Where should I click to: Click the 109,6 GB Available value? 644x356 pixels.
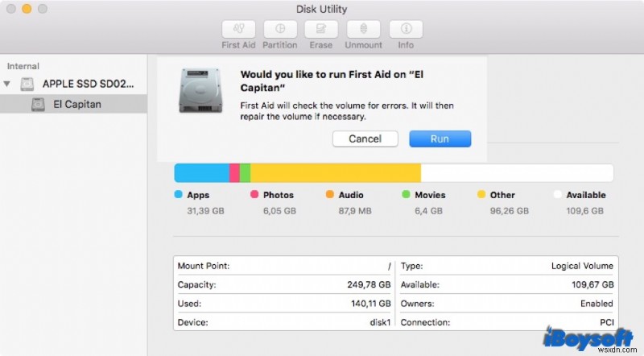[x=585, y=211]
